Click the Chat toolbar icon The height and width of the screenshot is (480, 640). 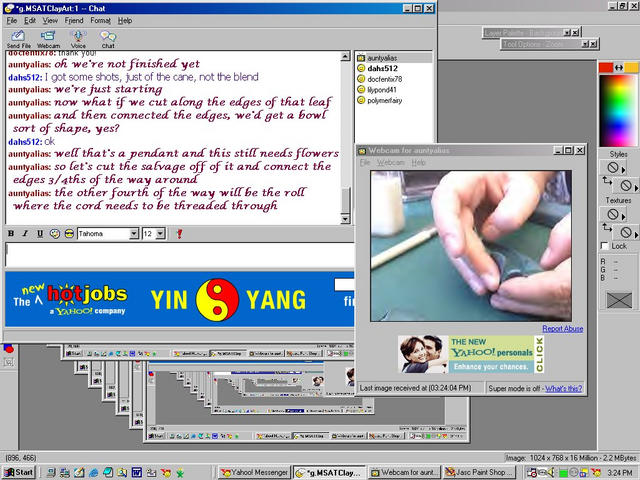(x=108, y=39)
